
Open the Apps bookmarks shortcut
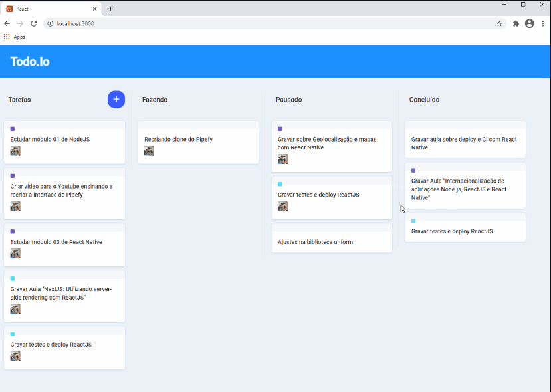click(15, 37)
